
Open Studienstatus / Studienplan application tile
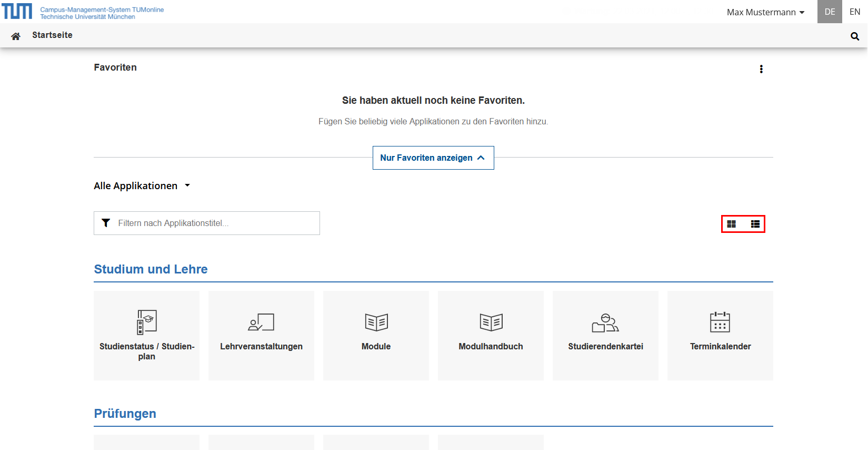146,335
